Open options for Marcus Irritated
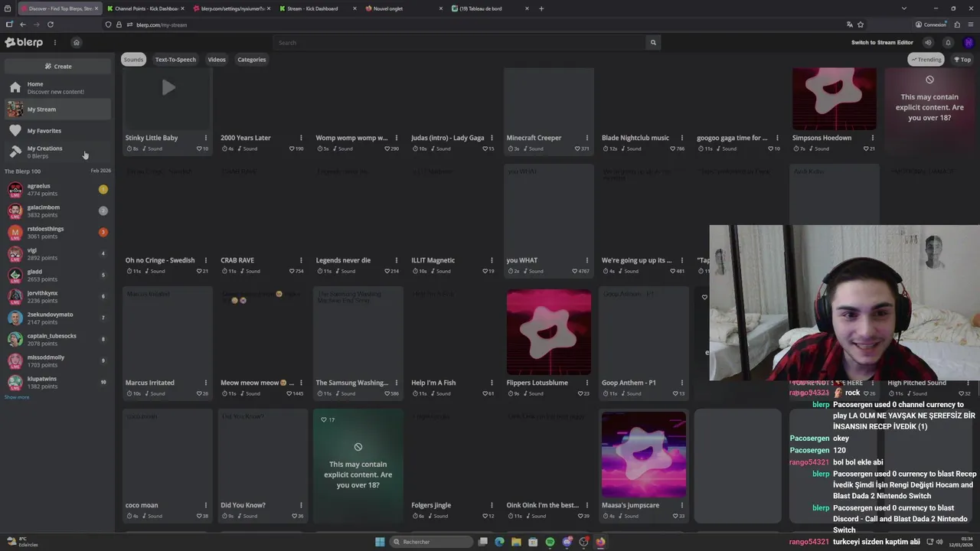 tap(205, 383)
